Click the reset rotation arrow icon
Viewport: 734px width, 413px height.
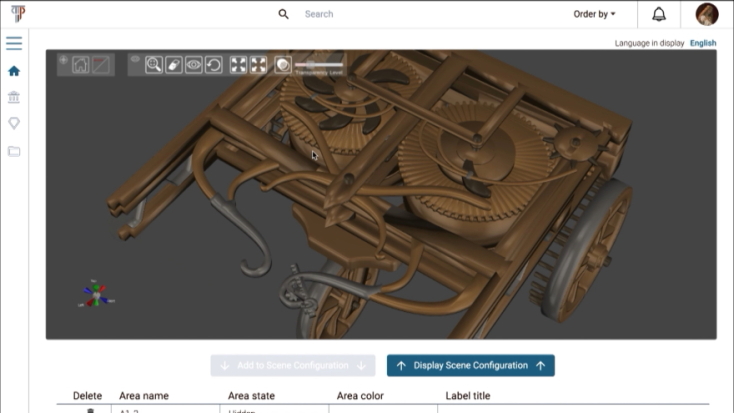click(214, 64)
